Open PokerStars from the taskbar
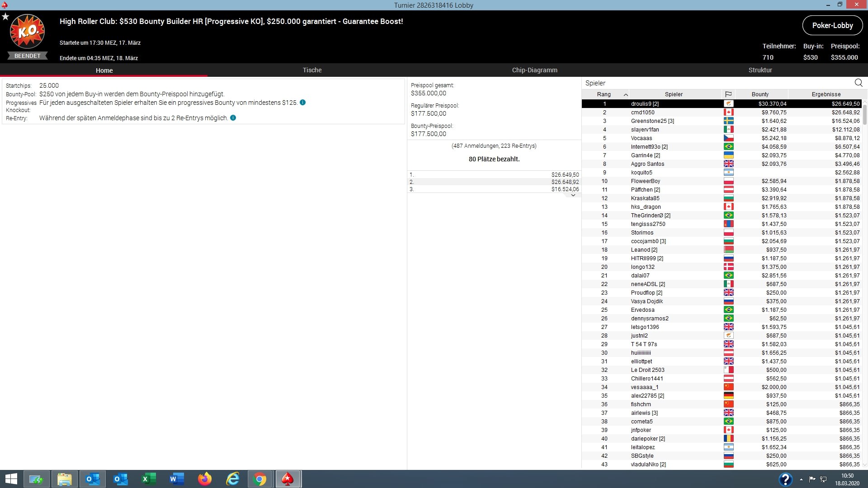868x488 pixels. (x=288, y=479)
